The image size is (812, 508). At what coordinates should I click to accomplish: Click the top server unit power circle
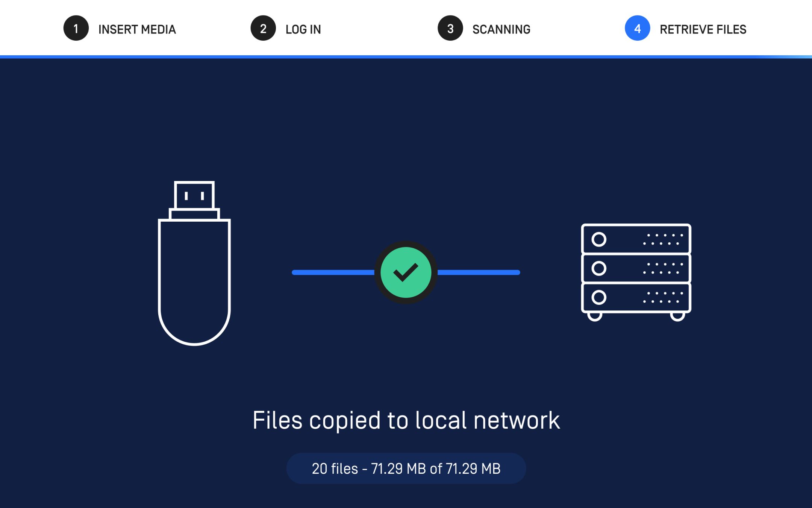click(x=599, y=239)
